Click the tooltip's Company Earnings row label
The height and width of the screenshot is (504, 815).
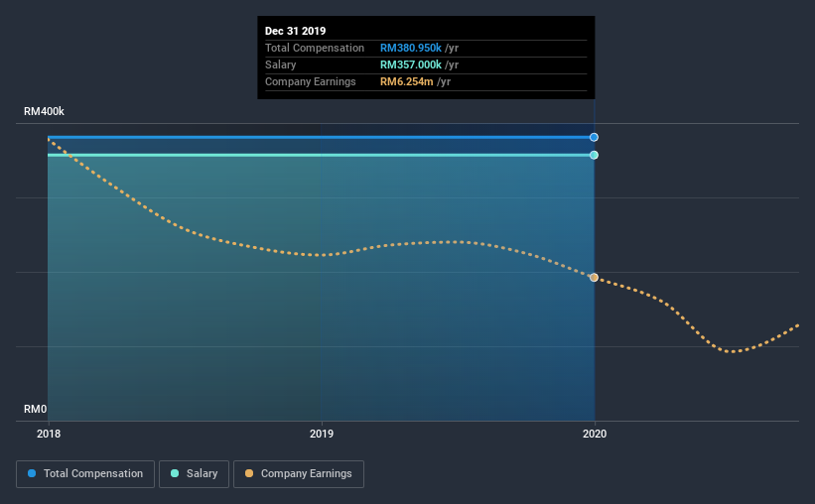[311, 81]
